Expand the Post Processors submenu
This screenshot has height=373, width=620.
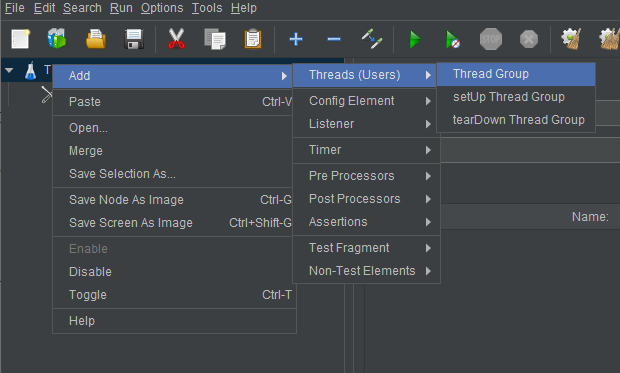pyautogui.click(x=367, y=199)
